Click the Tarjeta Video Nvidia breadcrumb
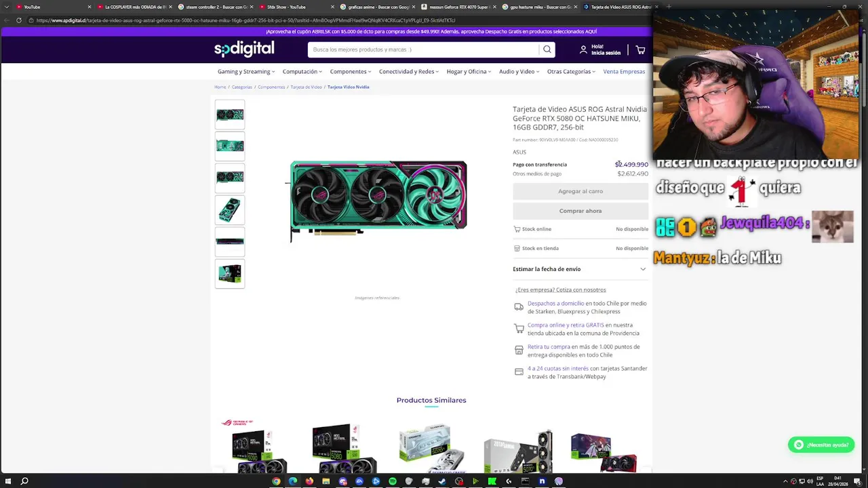This screenshot has width=868, height=488. [x=349, y=87]
